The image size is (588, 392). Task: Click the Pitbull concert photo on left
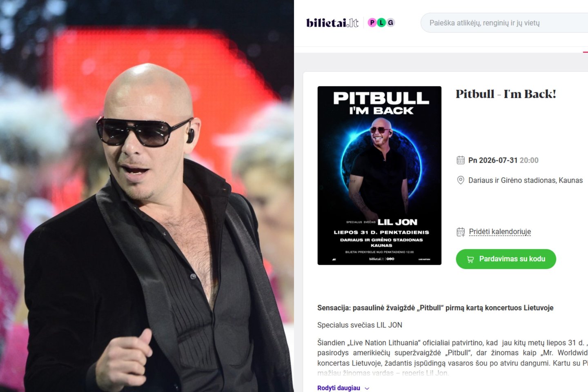[147, 196]
